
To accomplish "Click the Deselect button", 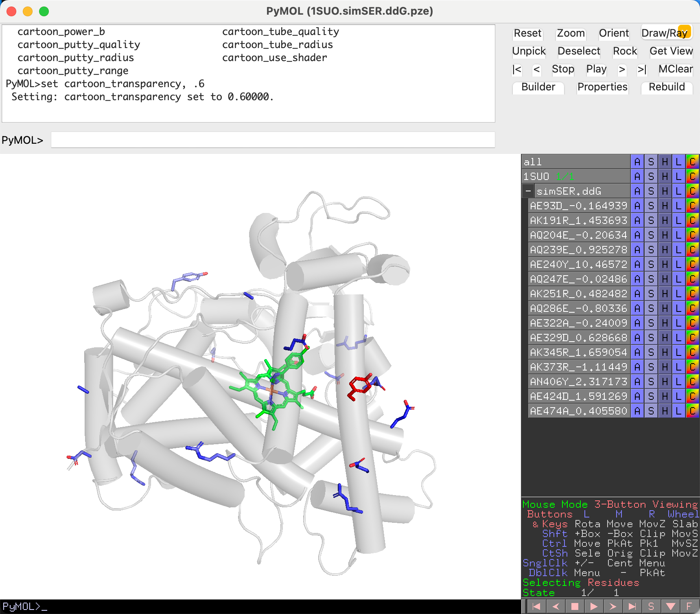I will coord(579,51).
